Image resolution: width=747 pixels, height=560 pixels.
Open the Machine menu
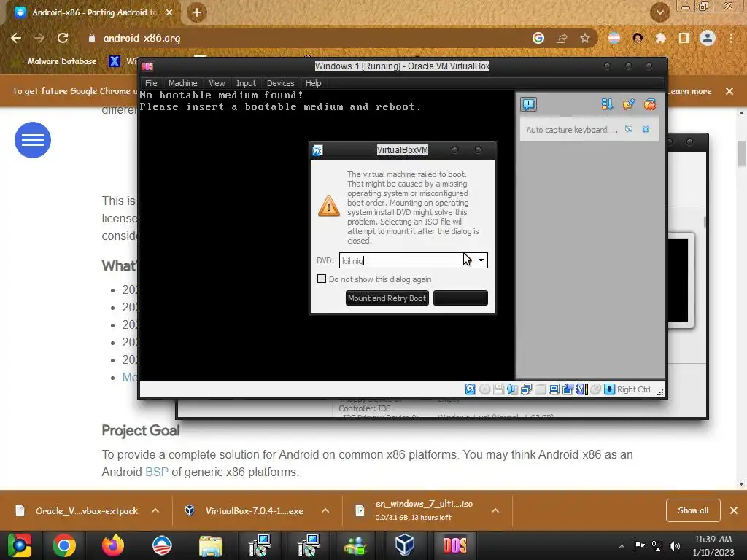point(182,83)
